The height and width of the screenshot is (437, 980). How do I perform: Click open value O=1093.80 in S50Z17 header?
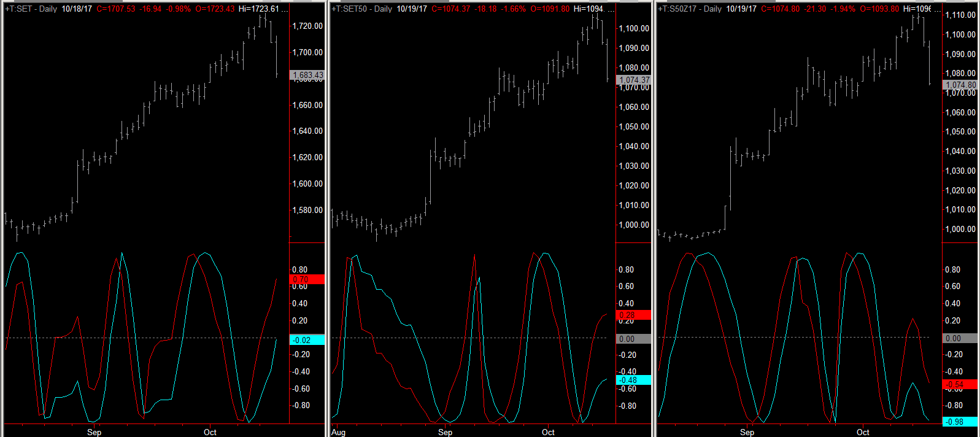(x=879, y=9)
